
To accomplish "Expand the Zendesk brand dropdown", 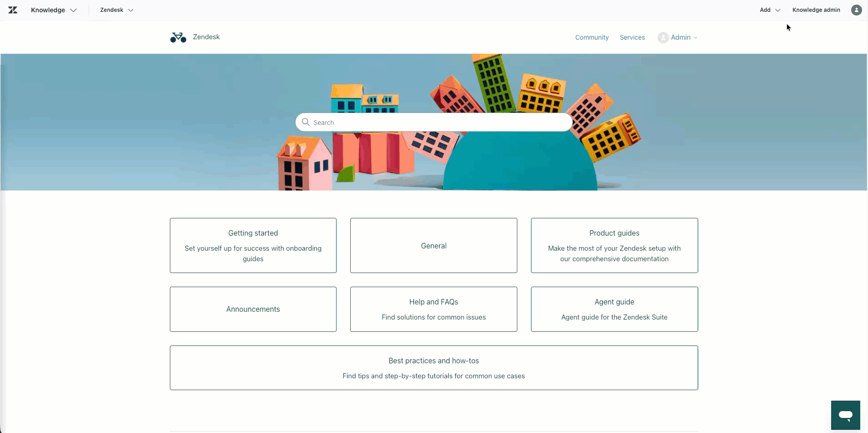I will coord(117,10).
